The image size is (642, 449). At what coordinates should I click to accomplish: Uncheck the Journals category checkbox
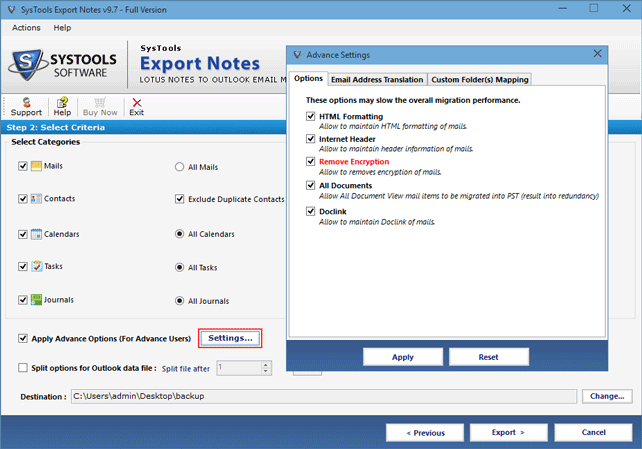(x=23, y=300)
